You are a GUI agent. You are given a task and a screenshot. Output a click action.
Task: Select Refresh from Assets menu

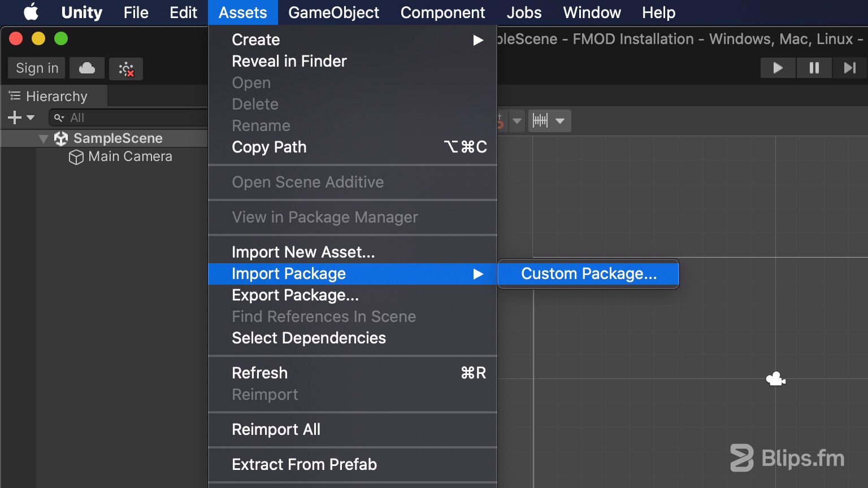[x=353, y=373]
